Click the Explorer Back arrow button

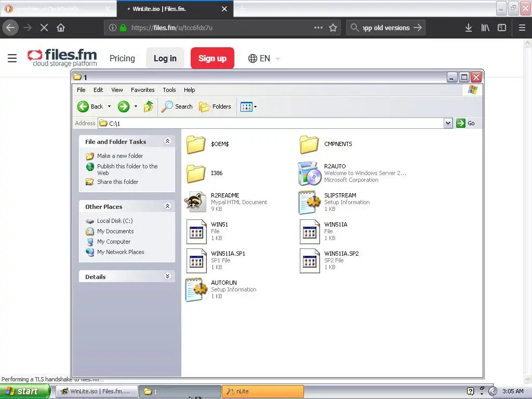coord(90,107)
